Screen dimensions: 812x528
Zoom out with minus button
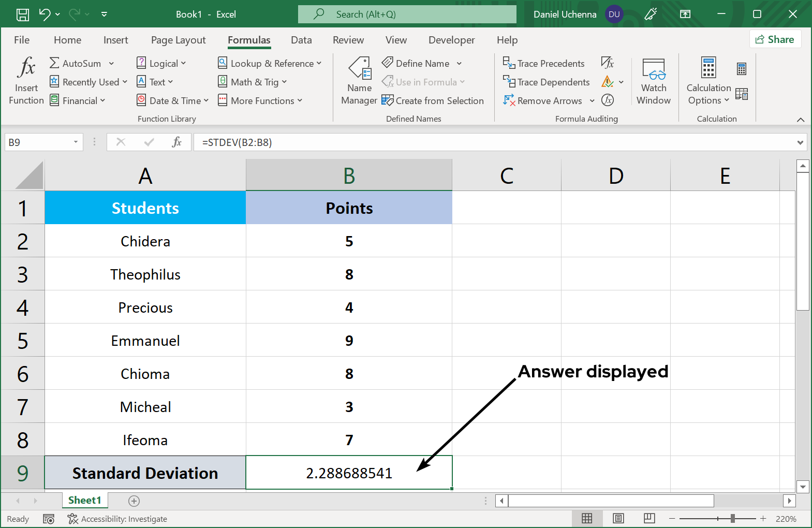tap(672, 518)
